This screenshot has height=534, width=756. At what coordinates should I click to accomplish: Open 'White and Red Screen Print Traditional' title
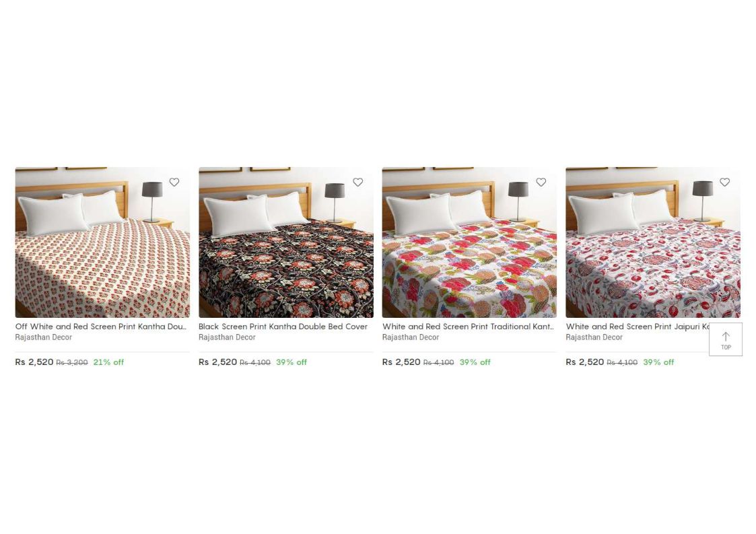coord(468,327)
